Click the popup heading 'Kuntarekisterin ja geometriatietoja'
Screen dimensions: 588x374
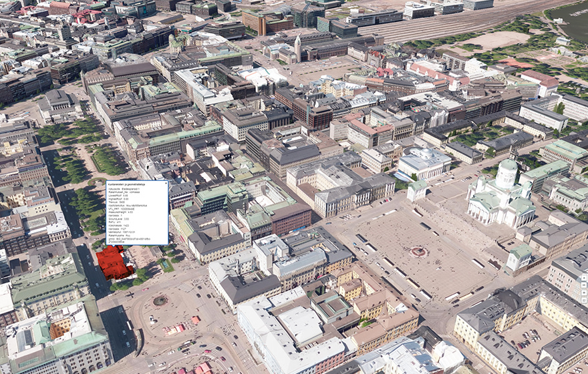click(126, 184)
